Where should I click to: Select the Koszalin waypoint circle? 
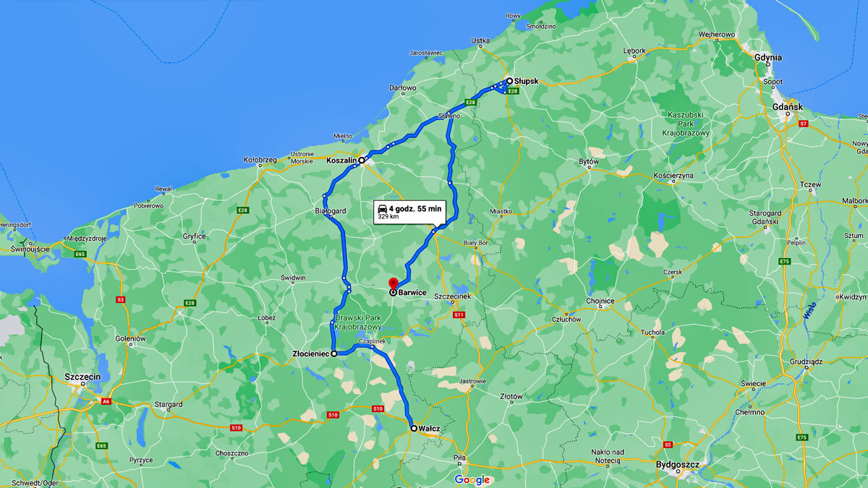coord(362,160)
